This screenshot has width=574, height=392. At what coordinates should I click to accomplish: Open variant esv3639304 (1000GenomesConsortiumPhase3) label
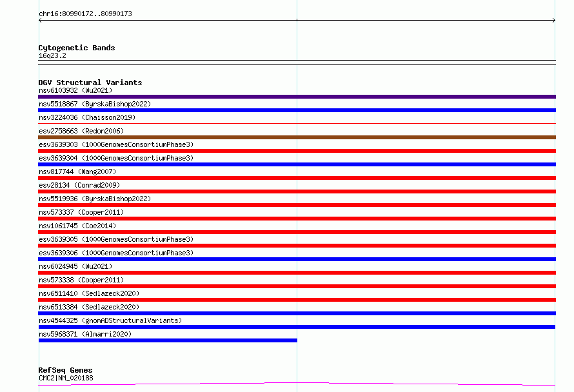[x=116, y=158]
